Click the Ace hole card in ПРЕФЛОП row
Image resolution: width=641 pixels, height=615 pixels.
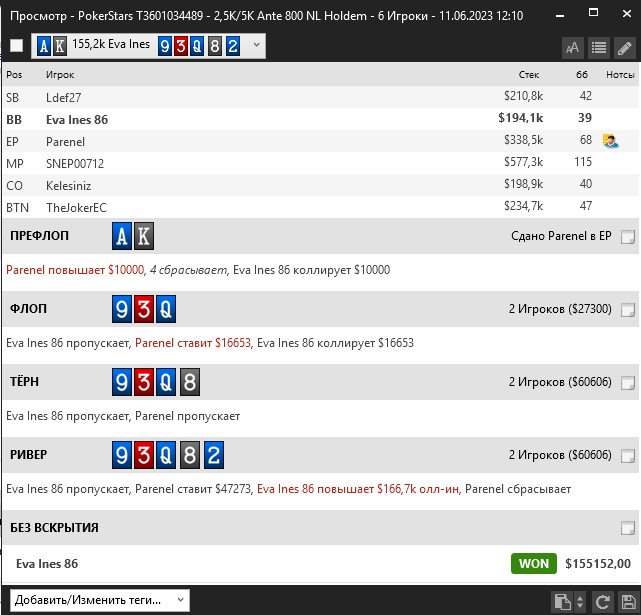pos(122,236)
